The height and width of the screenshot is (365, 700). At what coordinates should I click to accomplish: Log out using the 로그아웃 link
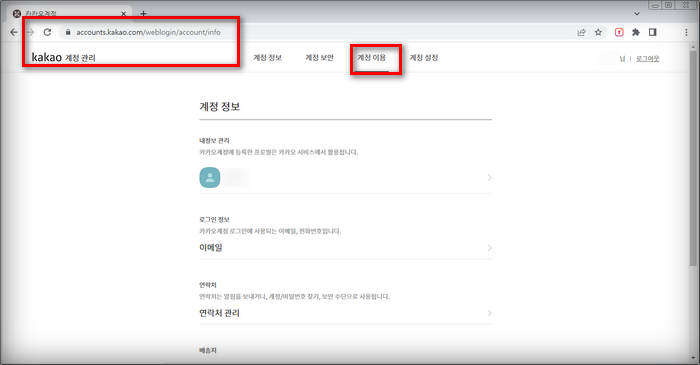647,58
